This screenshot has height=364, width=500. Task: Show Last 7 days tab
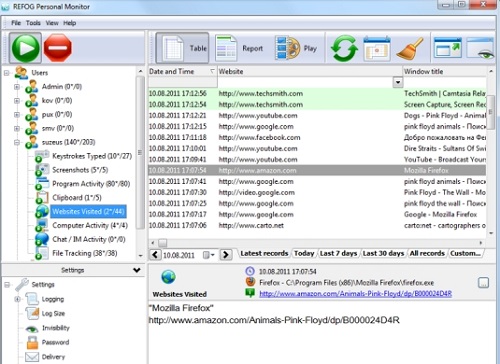tap(338, 253)
